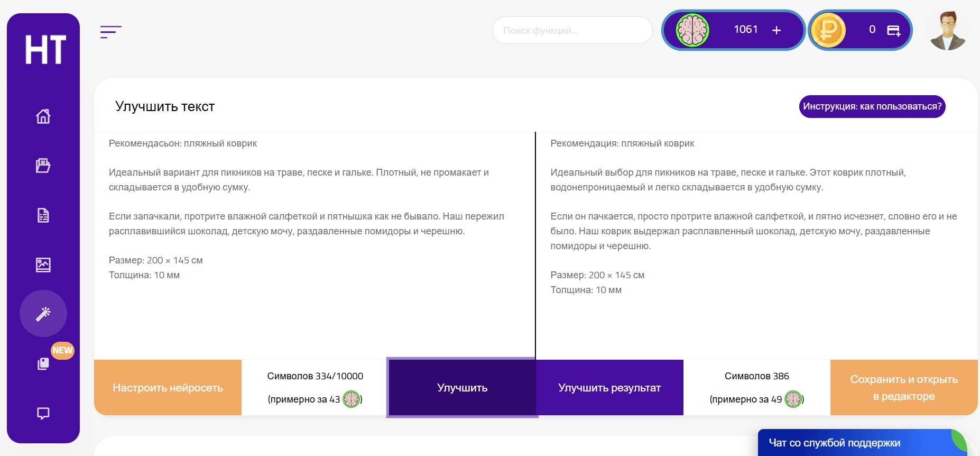Open the Home page icon

point(43,116)
